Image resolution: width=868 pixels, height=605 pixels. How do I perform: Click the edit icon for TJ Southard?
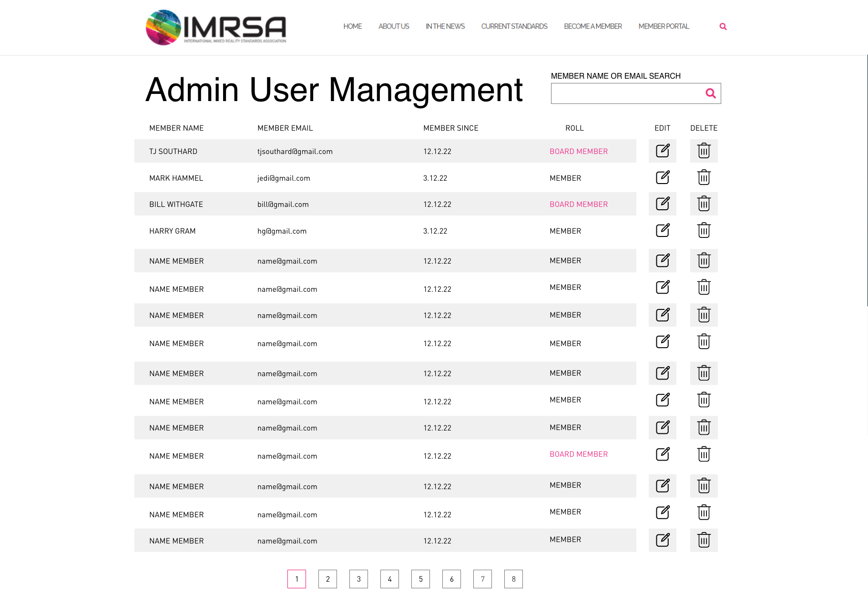click(x=663, y=151)
